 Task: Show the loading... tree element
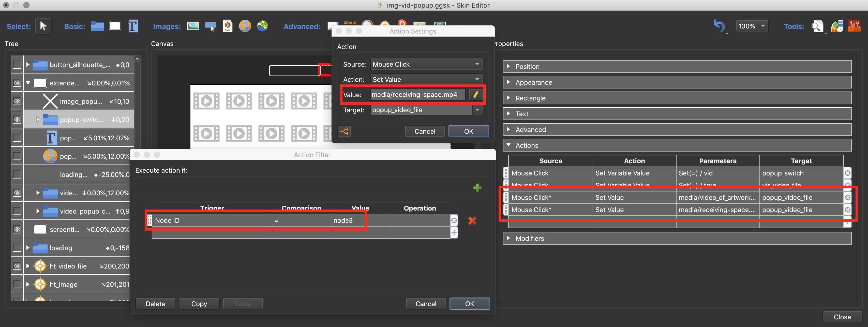click(17, 174)
